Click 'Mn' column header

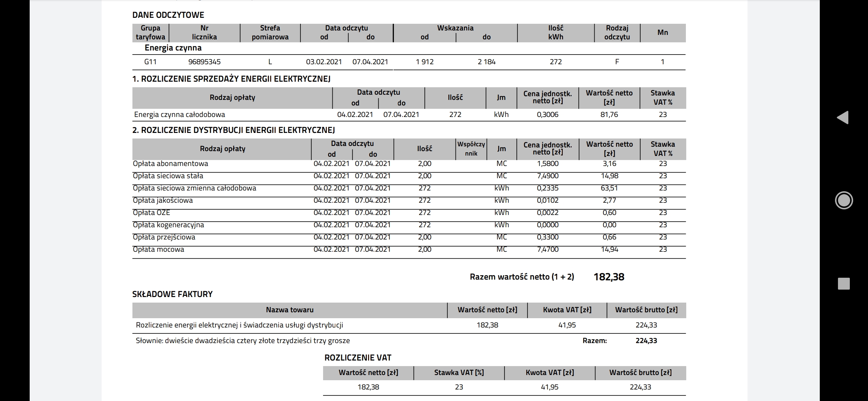click(662, 32)
